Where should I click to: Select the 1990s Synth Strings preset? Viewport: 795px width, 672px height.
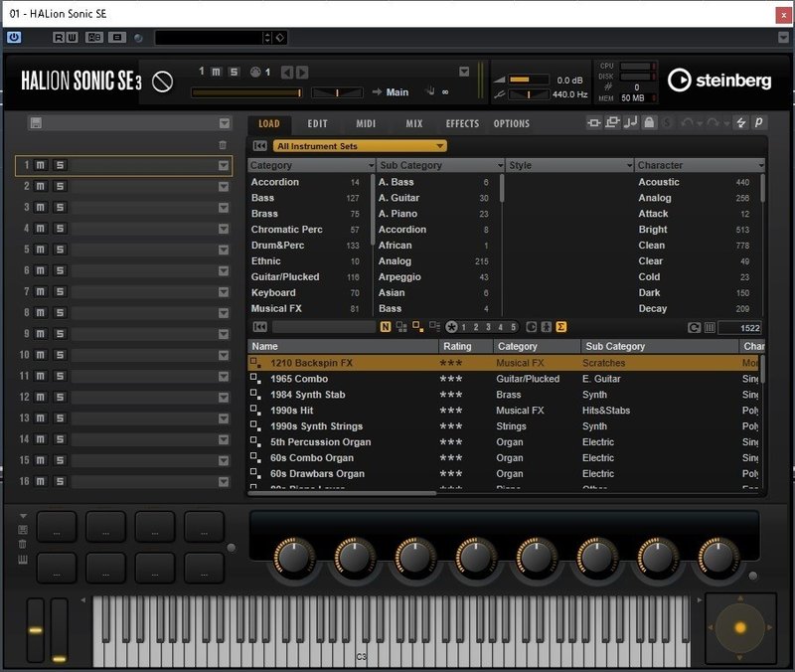click(504, 426)
